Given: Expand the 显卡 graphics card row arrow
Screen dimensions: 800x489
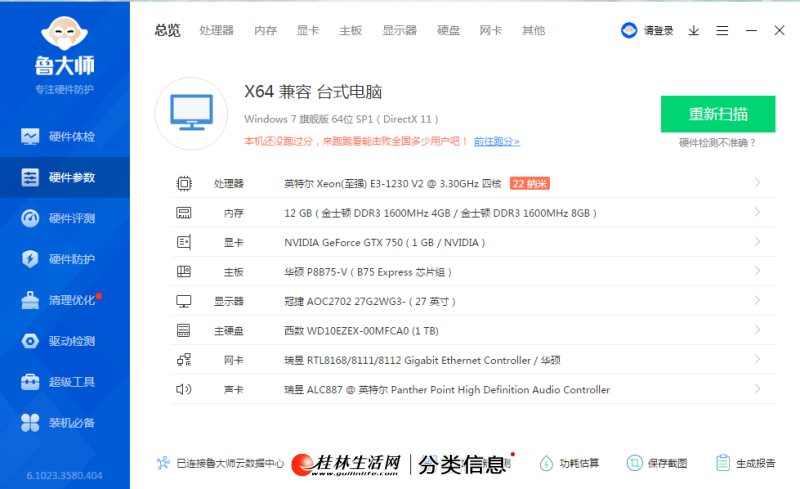Looking at the screenshot, I should 757,242.
